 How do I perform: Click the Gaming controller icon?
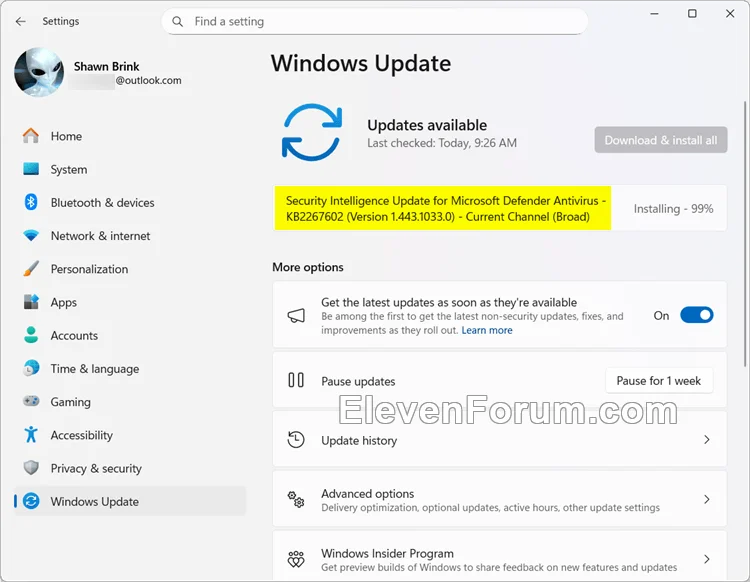click(x=31, y=401)
